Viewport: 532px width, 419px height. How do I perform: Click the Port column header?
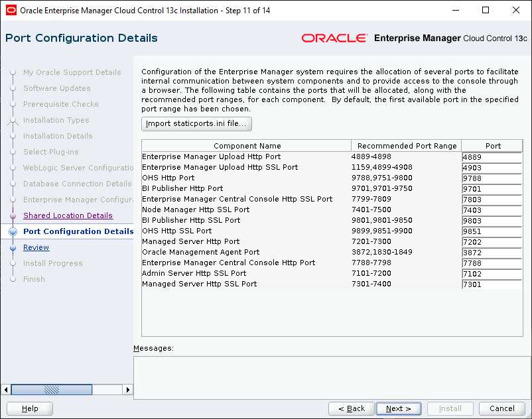[x=492, y=146]
